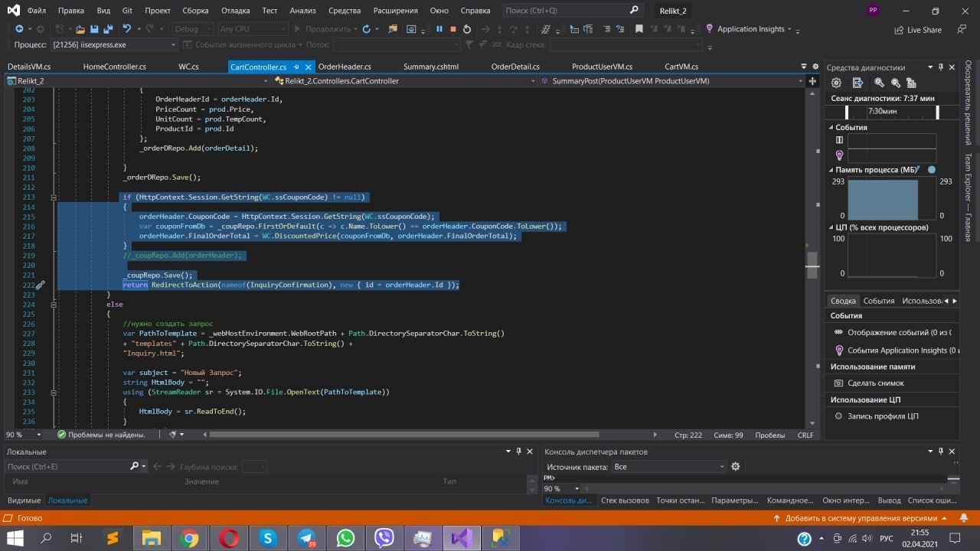Click Сделать снимок memory snapshot link

point(875,383)
